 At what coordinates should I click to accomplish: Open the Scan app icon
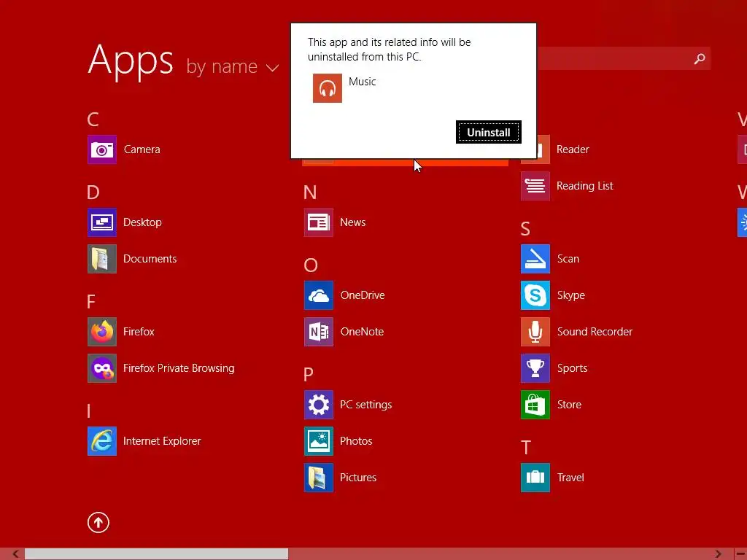click(x=535, y=259)
